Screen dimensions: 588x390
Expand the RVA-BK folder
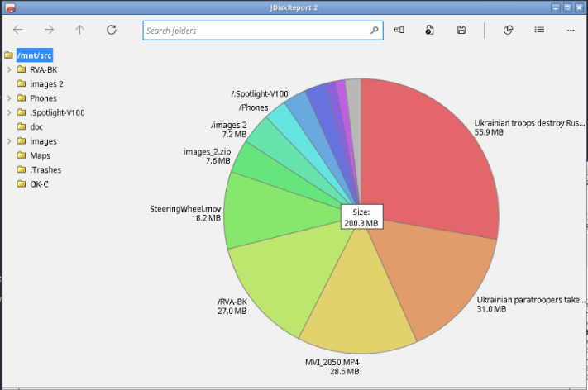[9, 69]
